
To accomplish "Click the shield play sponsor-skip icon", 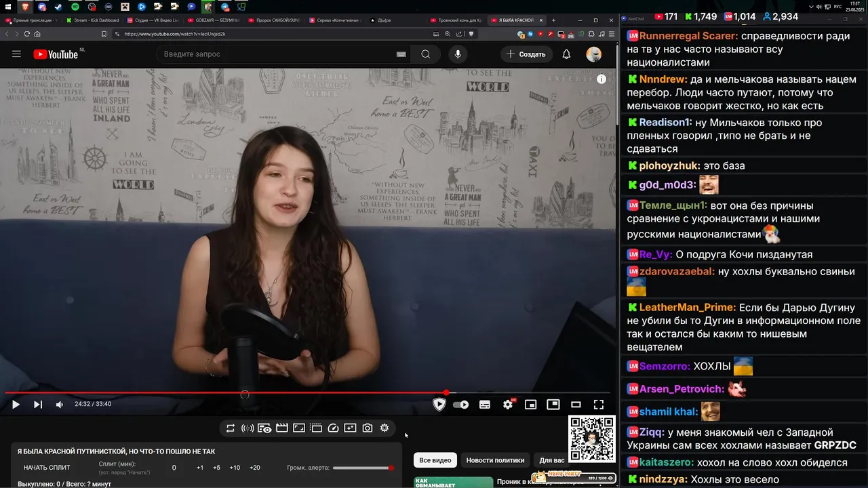I will 439,405.
